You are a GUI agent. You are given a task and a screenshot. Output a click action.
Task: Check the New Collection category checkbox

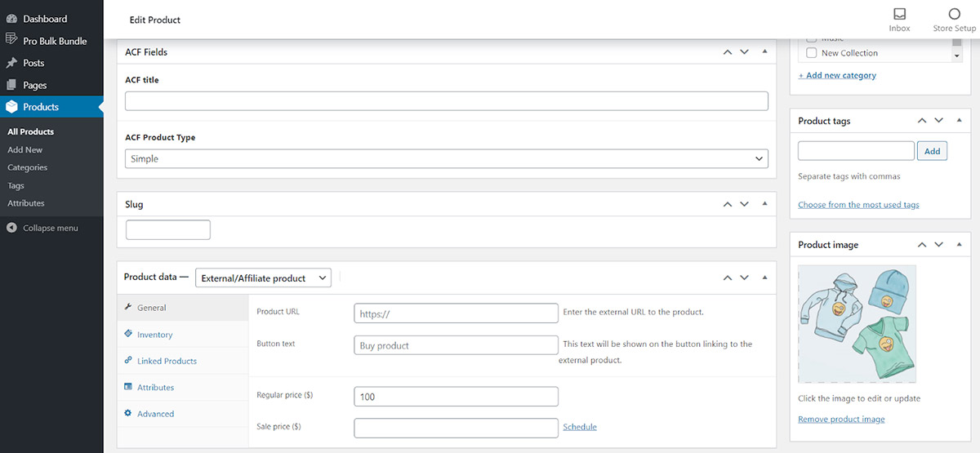811,53
